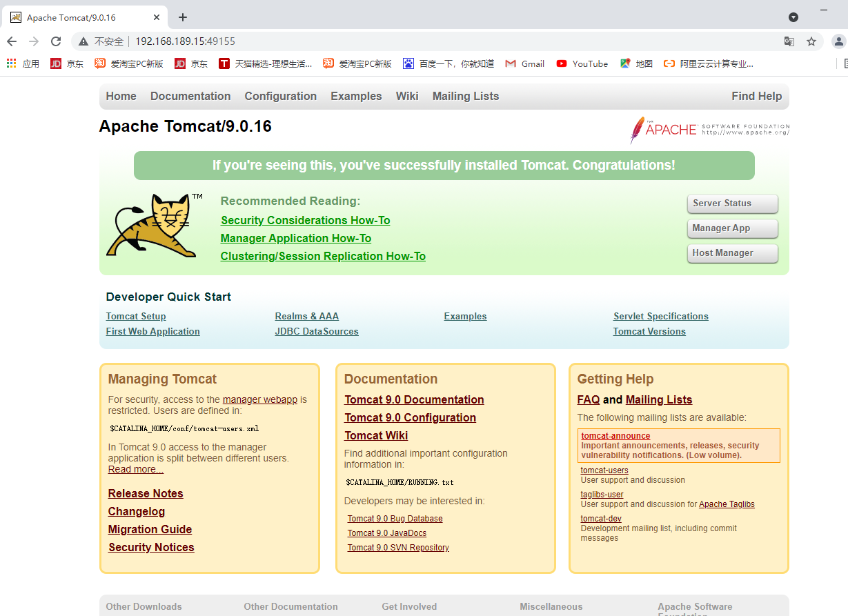Open tomcat-dev mailing list link

pyautogui.click(x=601, y=519)
